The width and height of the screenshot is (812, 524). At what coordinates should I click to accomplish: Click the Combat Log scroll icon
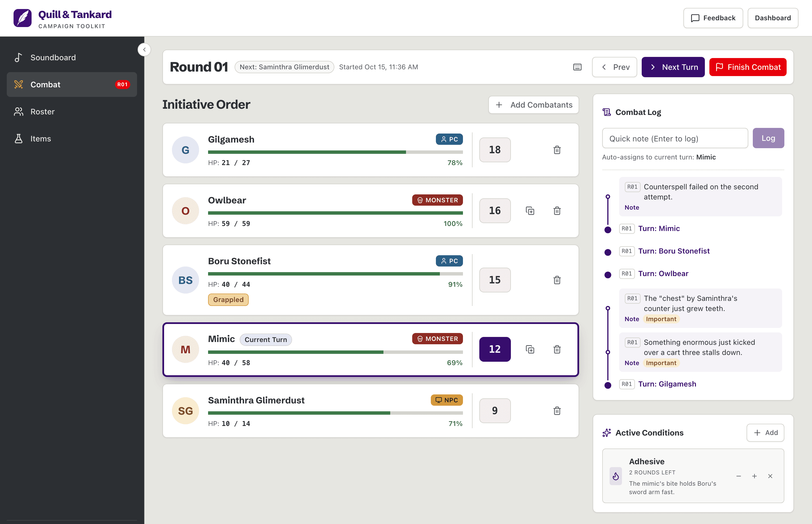point(607,112)
